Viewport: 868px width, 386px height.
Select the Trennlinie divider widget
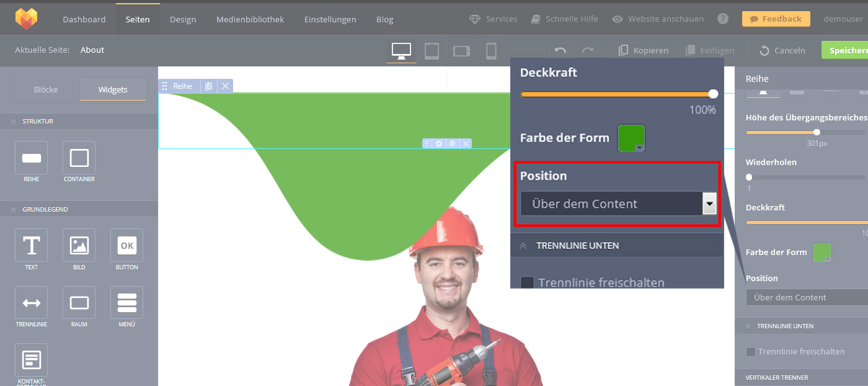tap(31, 302)
